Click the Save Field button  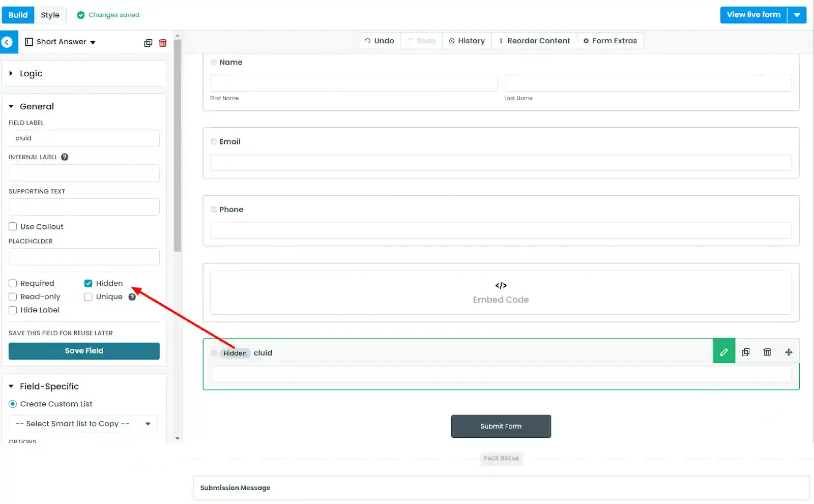pos(84,351)
